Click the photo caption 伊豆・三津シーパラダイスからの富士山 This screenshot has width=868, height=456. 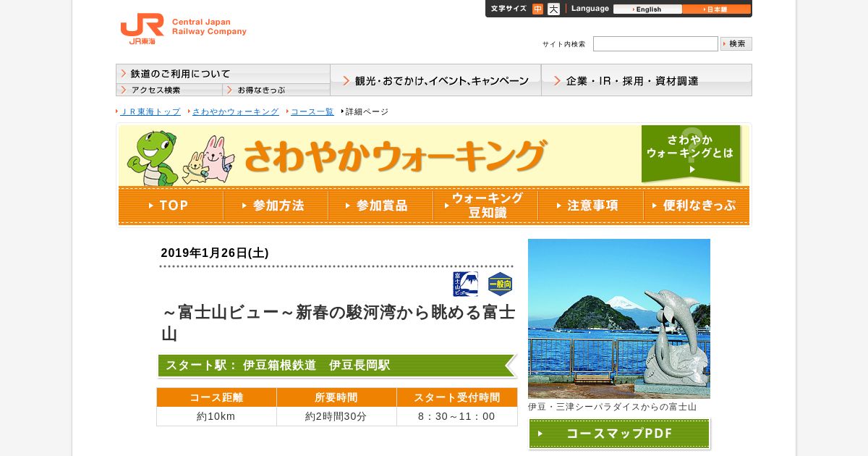tap(612, 407)
